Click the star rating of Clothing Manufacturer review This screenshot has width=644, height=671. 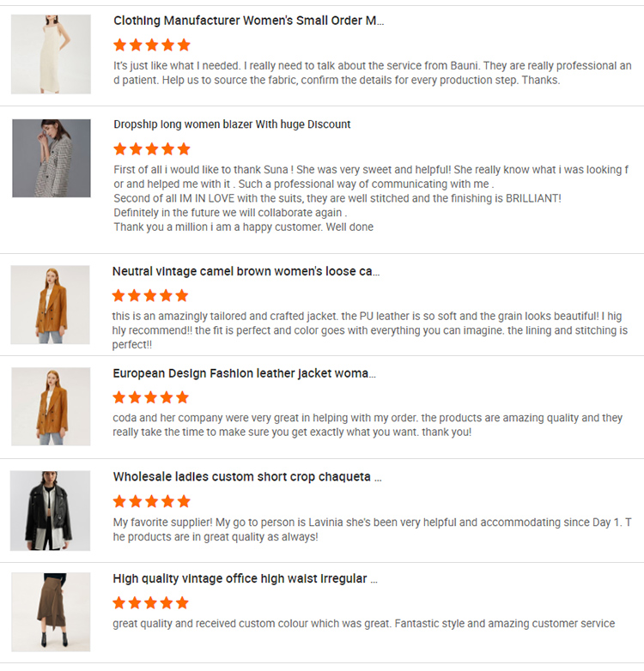pyautogui.click(x=152, y=45)
